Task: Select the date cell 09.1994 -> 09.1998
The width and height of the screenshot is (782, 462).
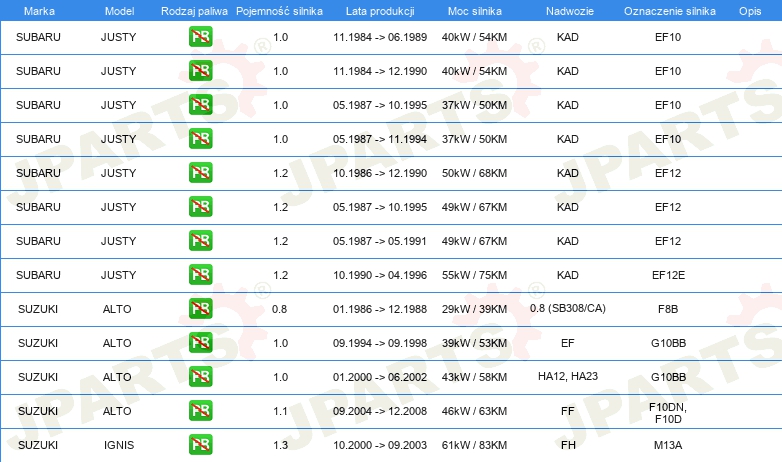Action: [380, 343]
